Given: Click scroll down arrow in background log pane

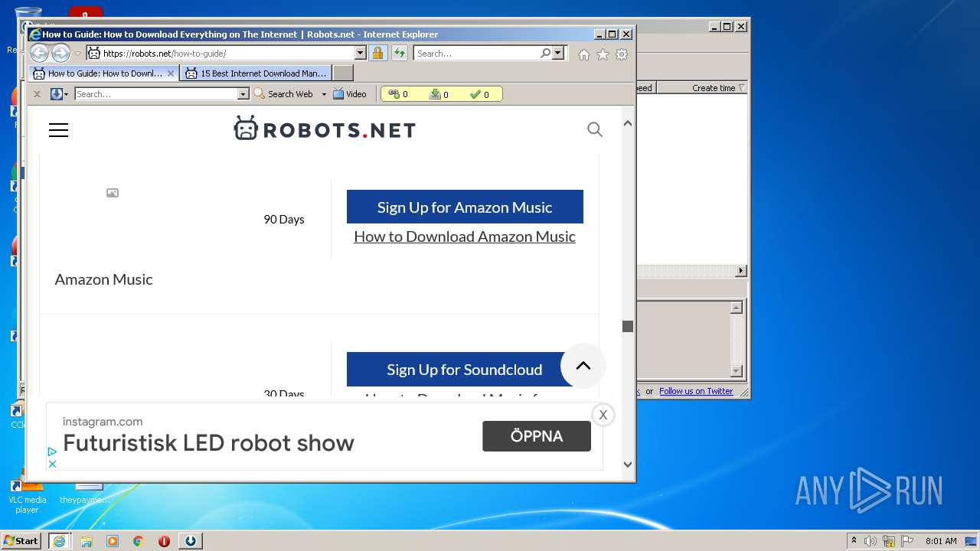Looking at the screenshot, I should (x=737, y=371).
